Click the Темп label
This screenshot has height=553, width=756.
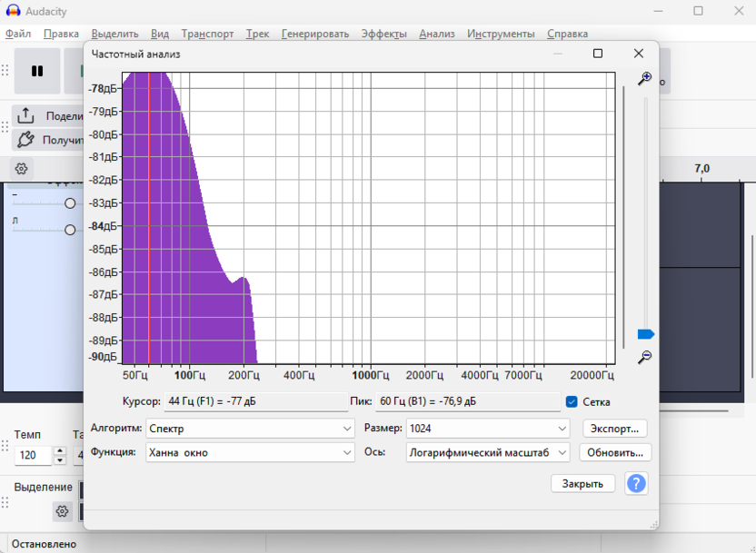[x=27, y=434]
